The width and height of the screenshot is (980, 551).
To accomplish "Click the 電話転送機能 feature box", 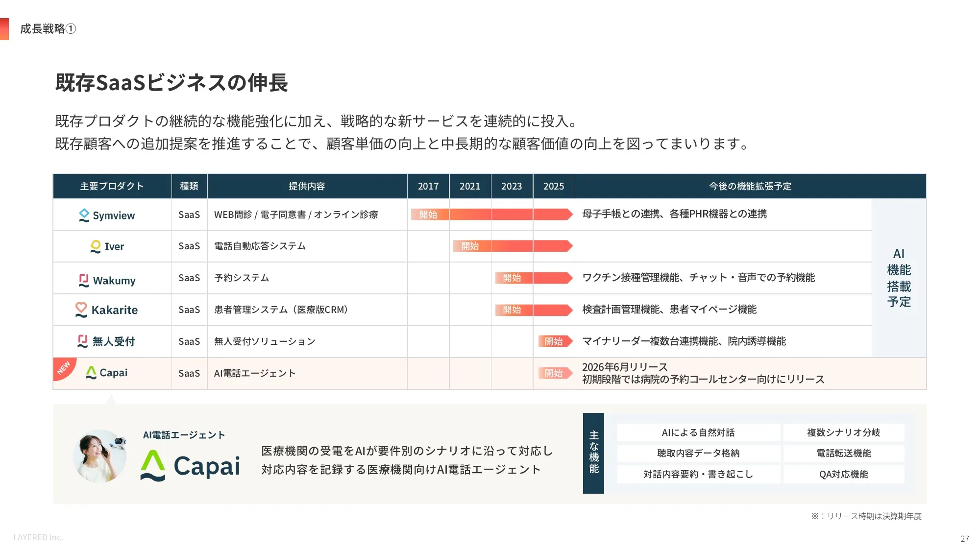I will click(x=844, y=453).
